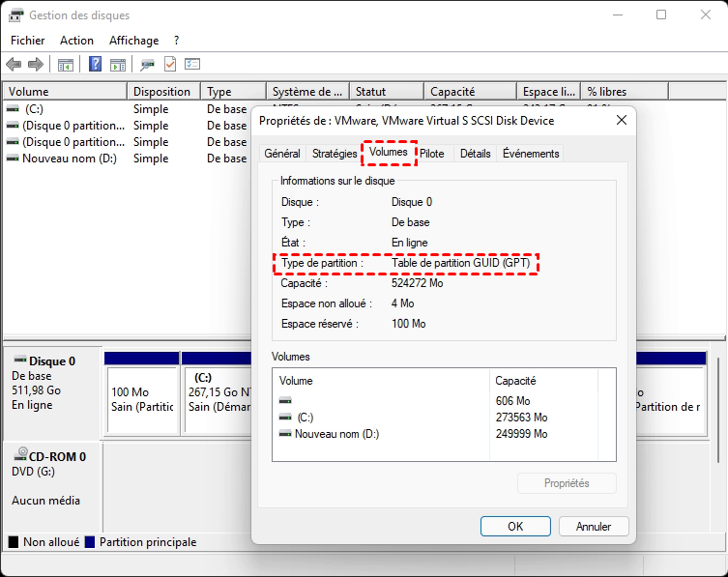This screenshot has height=577, width=728.
Task: Click the checkmark document toolbar icon
Action: click(x=170, y=64)
